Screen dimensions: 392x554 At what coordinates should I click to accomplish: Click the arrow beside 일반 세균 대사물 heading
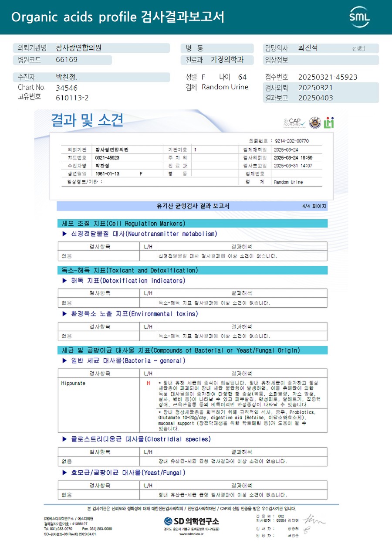(64, 361)
